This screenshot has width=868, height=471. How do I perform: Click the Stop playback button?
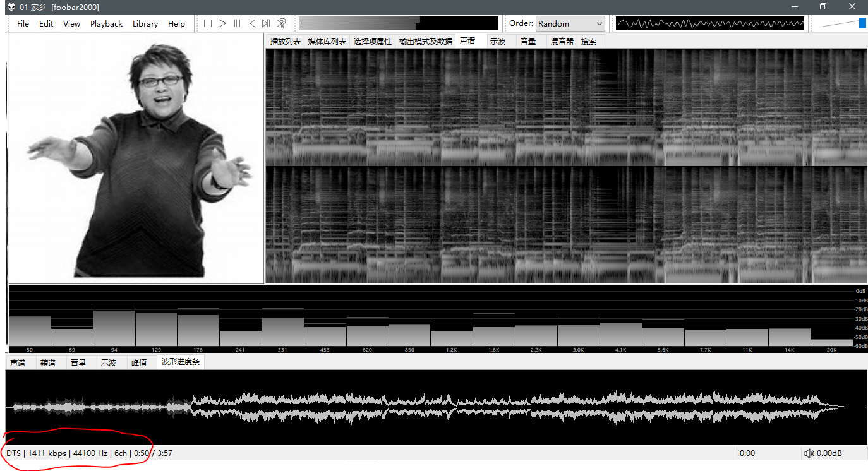[x=208, y=23]
